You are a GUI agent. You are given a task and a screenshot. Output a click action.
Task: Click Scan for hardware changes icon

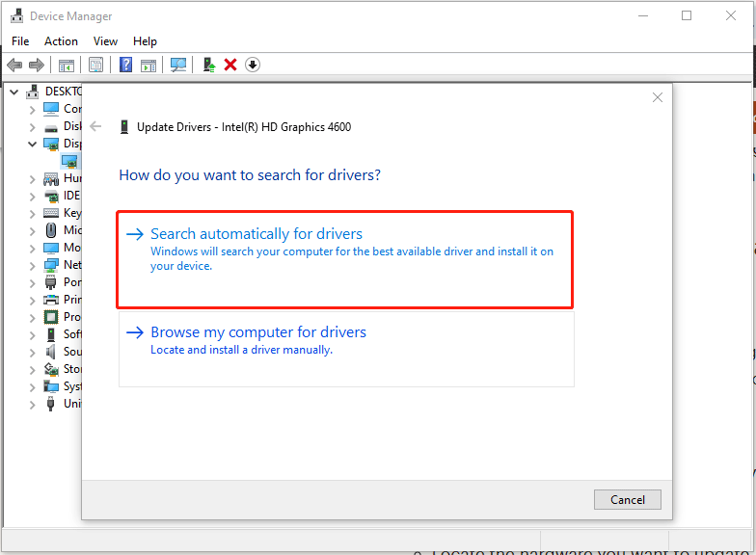pyautogui.click(x=178, y=65)
